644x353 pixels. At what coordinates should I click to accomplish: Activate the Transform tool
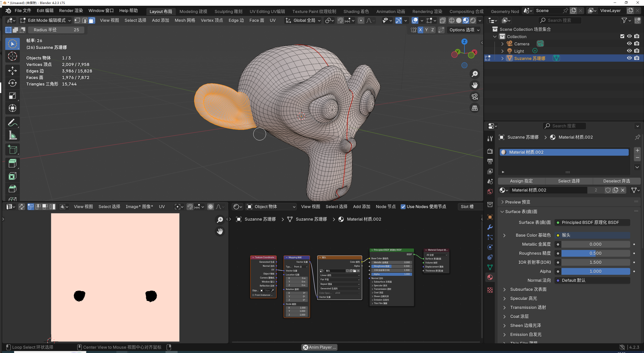(12, 108)
